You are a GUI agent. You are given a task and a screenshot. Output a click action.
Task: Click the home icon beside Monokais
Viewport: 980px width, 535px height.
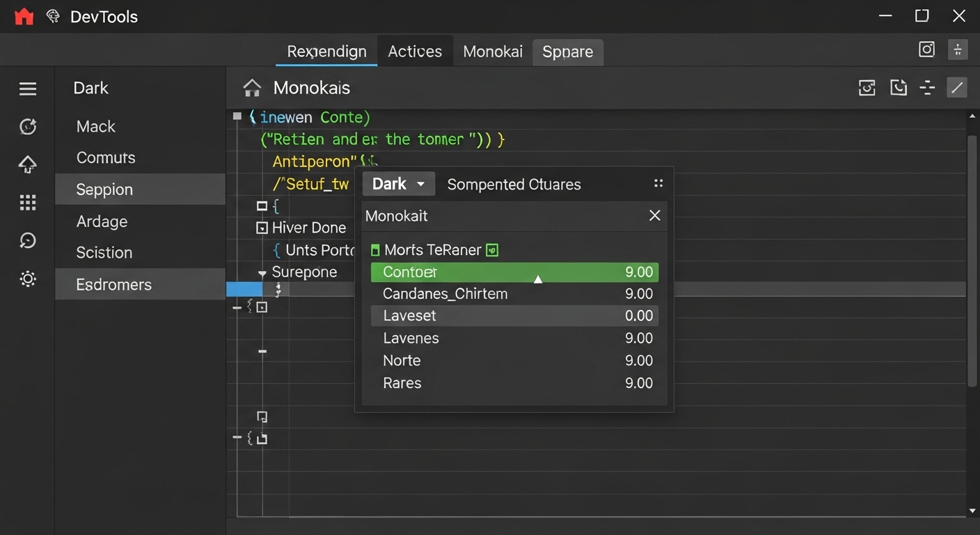(252, 88)
